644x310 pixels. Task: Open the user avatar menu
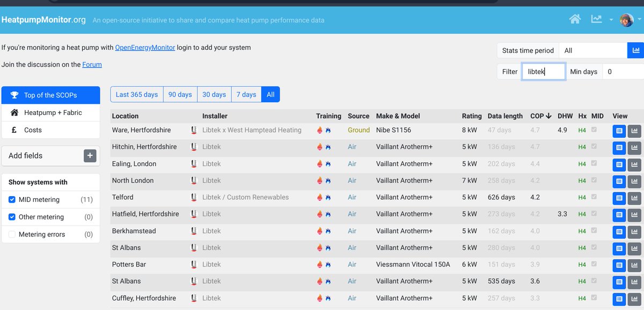pos(626,20)
